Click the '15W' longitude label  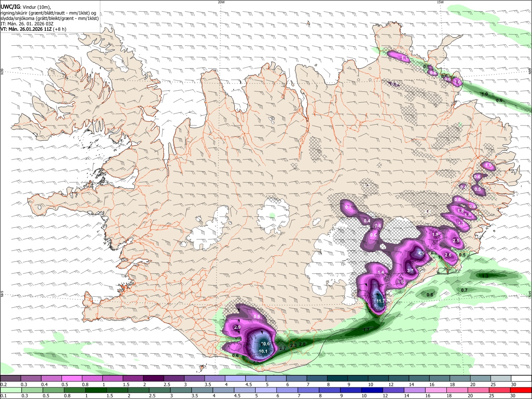click(x=440, y=2)
